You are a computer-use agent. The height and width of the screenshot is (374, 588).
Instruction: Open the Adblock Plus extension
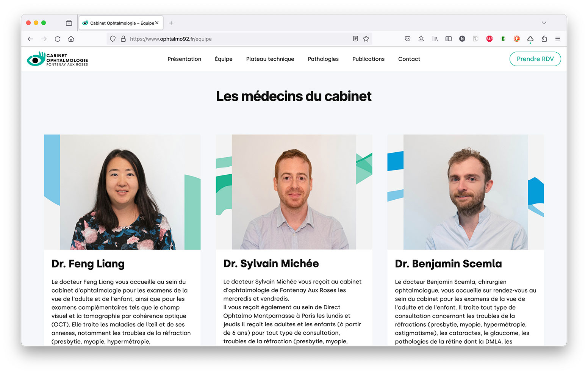489,39
